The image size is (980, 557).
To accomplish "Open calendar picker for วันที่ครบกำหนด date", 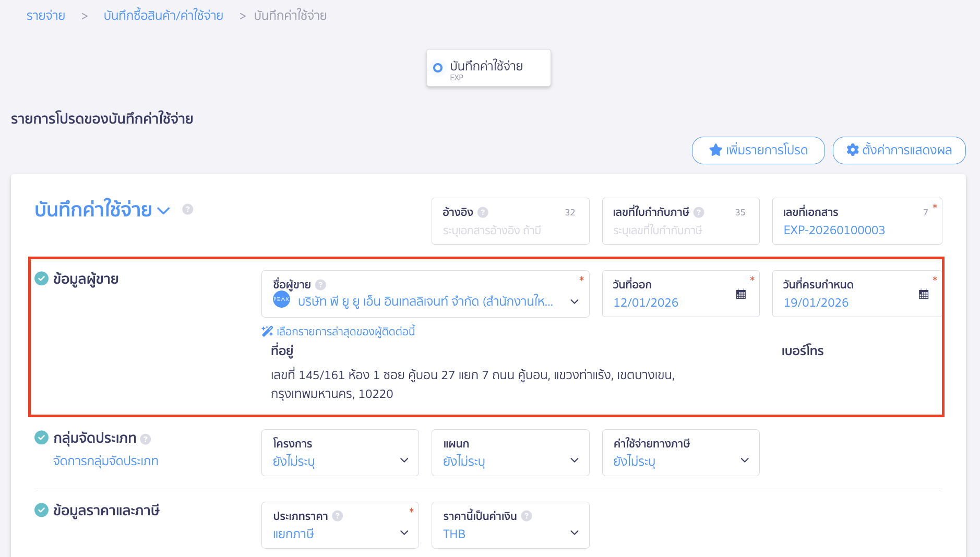I will 924,294.
